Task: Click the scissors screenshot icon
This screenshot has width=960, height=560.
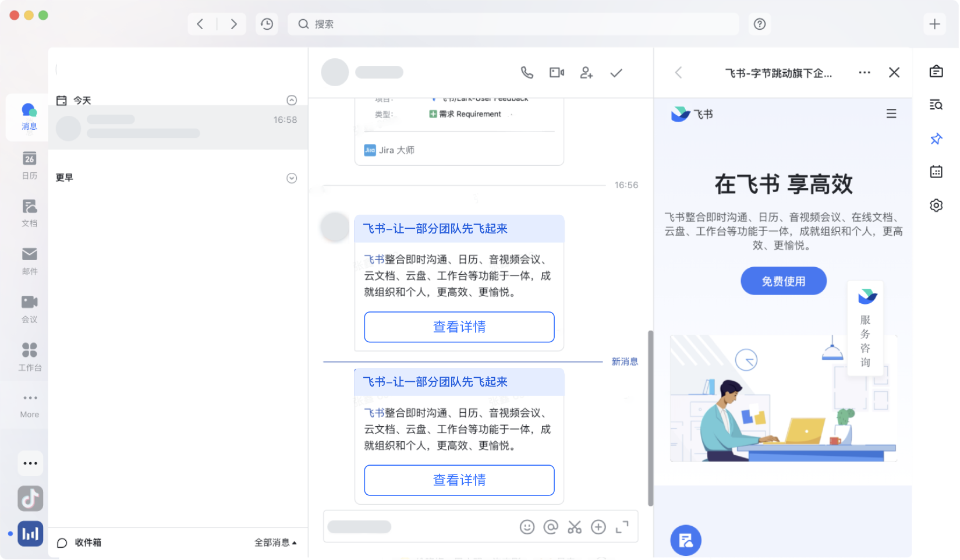Action: tap(575, 527)
